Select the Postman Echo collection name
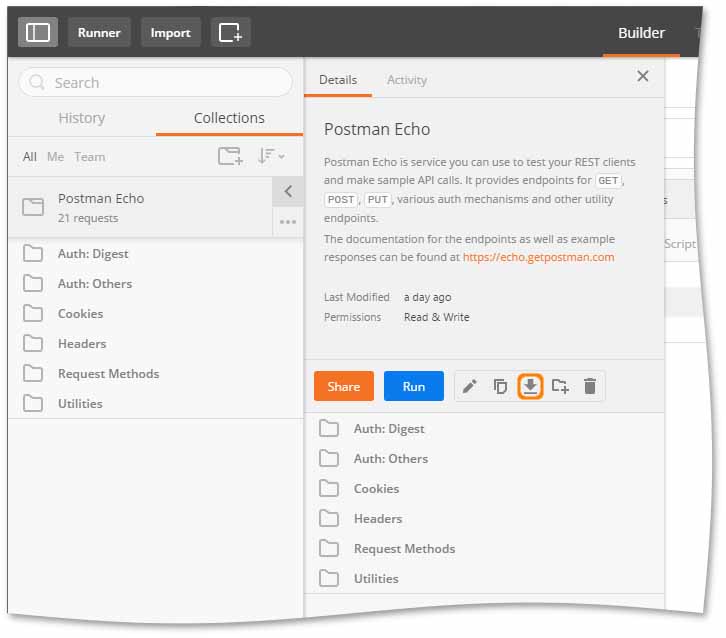 click(x=101, y=198)
